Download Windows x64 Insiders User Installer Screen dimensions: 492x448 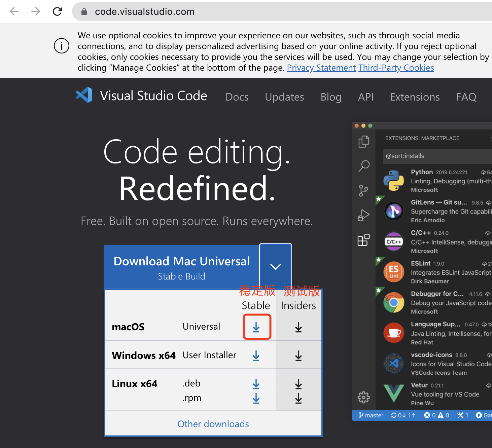coord(298,356)
